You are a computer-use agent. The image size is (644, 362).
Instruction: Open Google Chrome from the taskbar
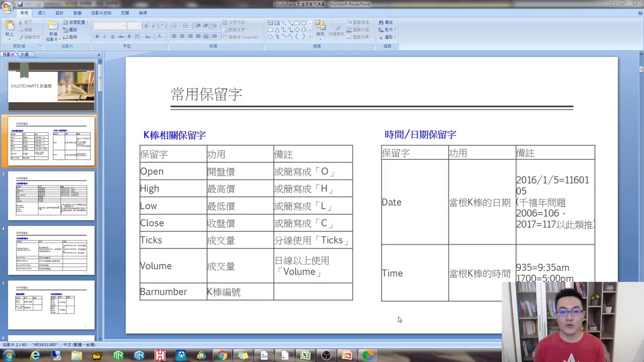222,356
